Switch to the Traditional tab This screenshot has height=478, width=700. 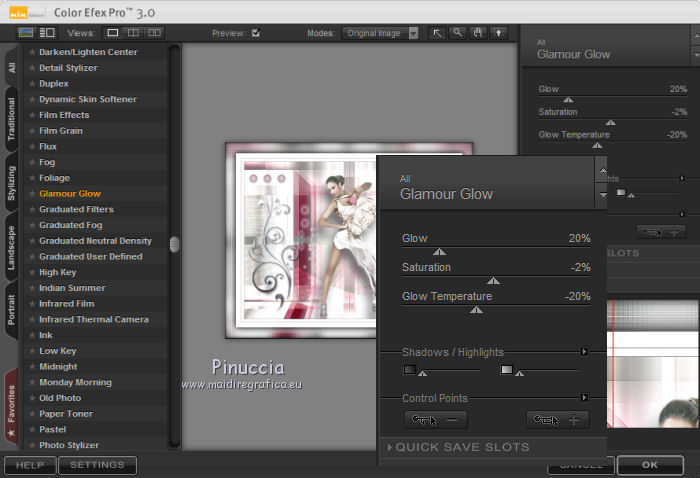tap(12, 119)
